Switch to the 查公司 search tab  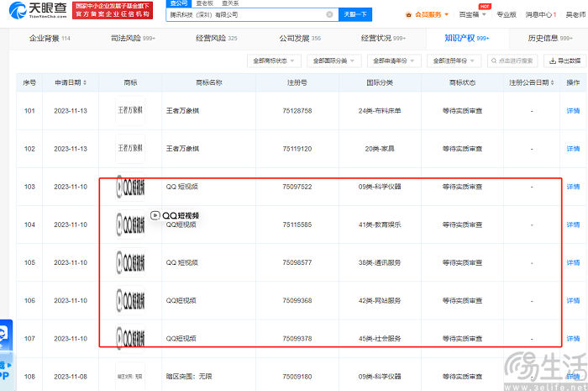[178, 3]
